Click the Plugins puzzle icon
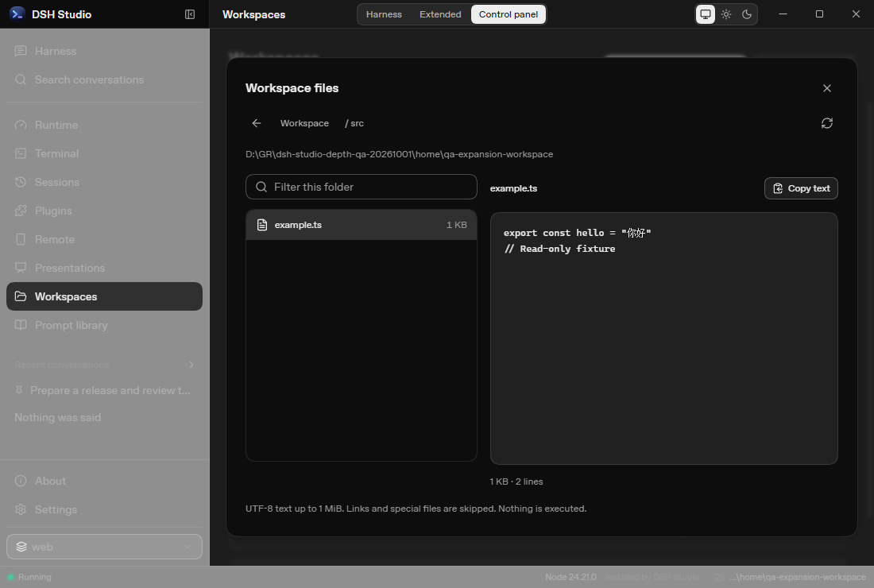Image resolution: width=874 pixels, height=588 pixels. pyautogui.click(x=21, y=211)
